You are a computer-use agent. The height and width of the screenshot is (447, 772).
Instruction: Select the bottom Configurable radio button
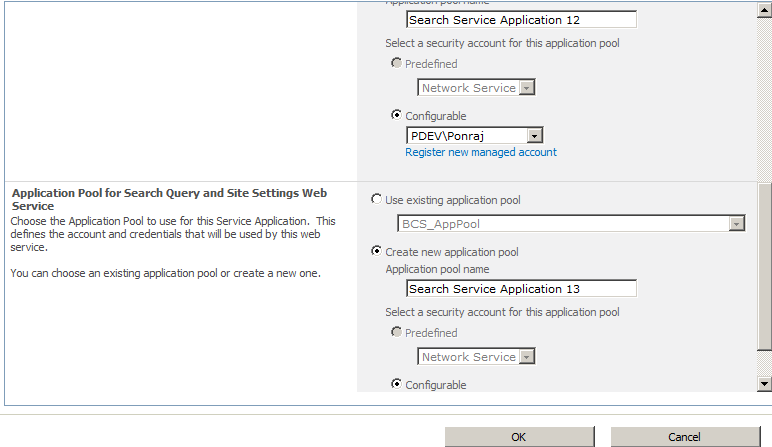coord(396,384)
